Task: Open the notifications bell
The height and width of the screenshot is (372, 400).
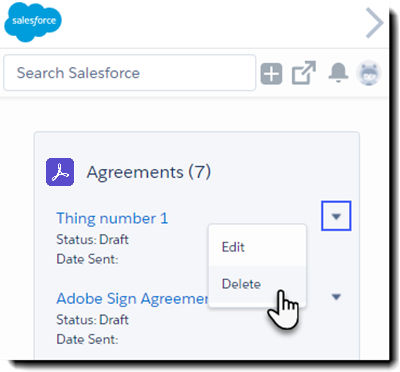Action: coord(338,72)
